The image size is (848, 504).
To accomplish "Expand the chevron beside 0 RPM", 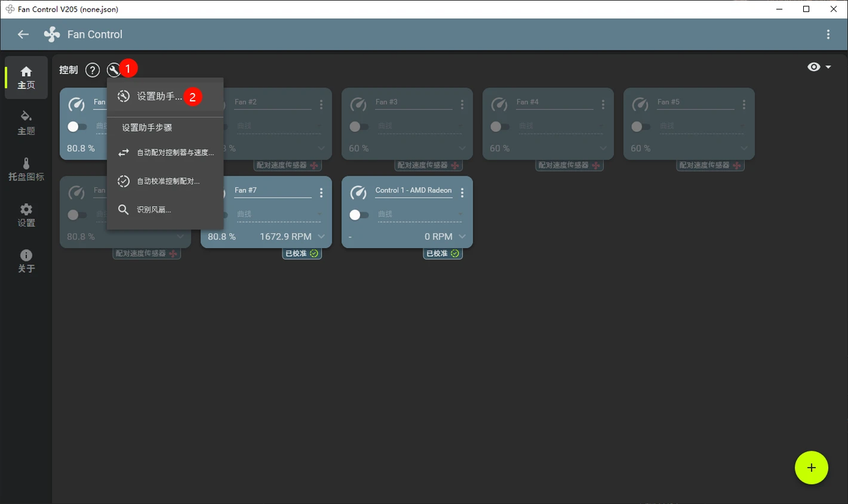I will [x=462, y=237].
